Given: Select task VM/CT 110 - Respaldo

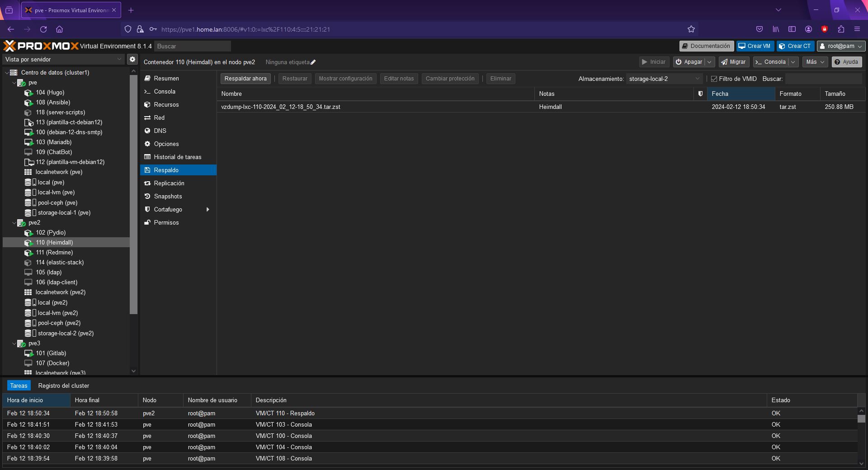Looking at the screenshot, I should (429, 413).
